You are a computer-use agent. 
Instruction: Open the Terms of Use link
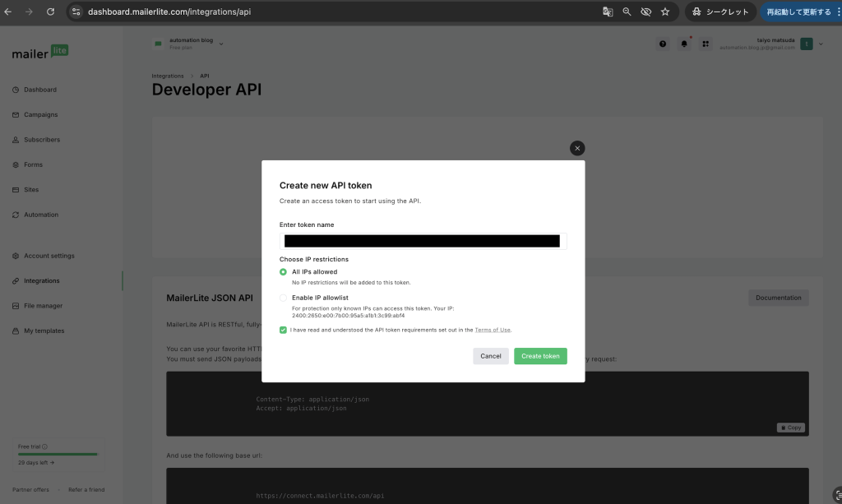(x=493, y=330)
